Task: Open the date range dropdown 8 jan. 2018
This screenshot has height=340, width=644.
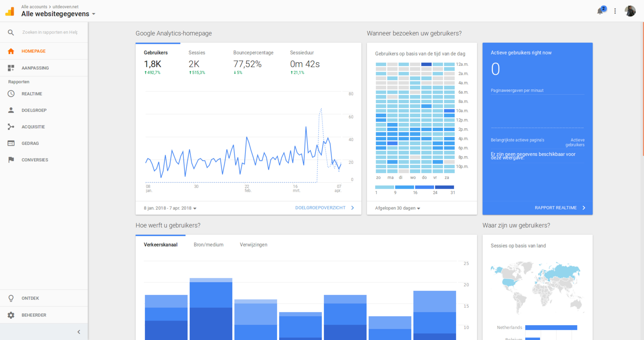Action: pos(170,208)
